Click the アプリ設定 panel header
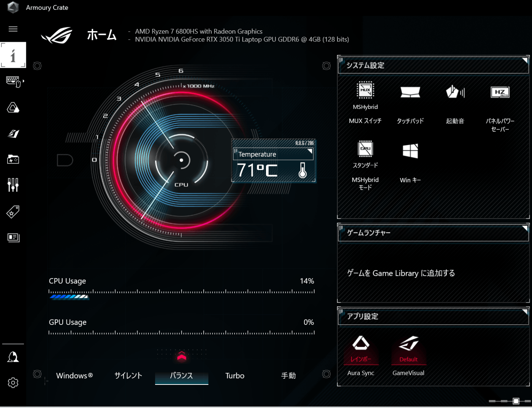This screenshot has width=532, height=408. point(433,316)
